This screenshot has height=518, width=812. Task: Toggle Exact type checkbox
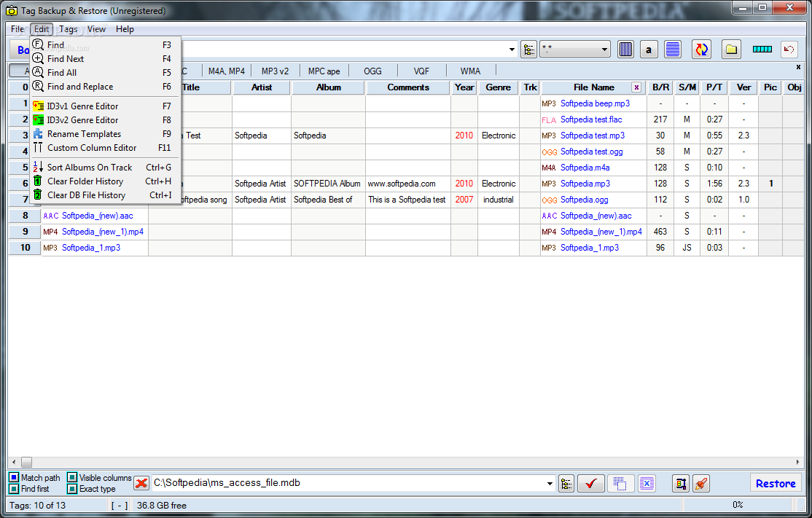pos(72,489)
